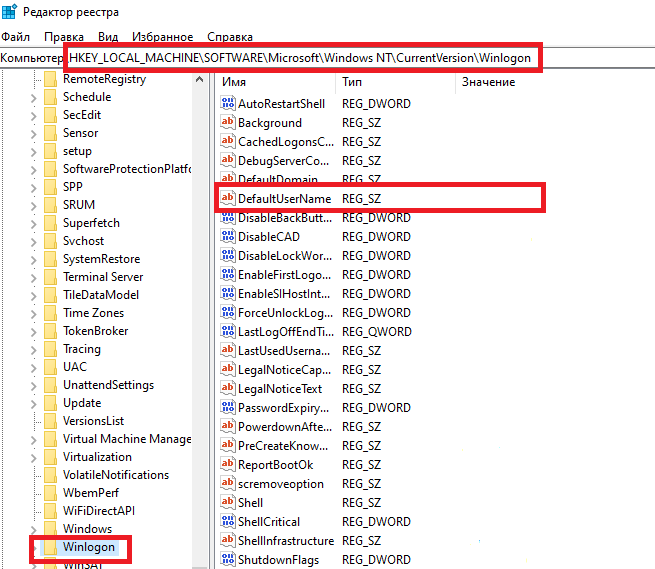Image resolution: width=655 pixels, height=569 pixels.
Task: Select the DisableBackButt... value name
Action: pos(285,218)
